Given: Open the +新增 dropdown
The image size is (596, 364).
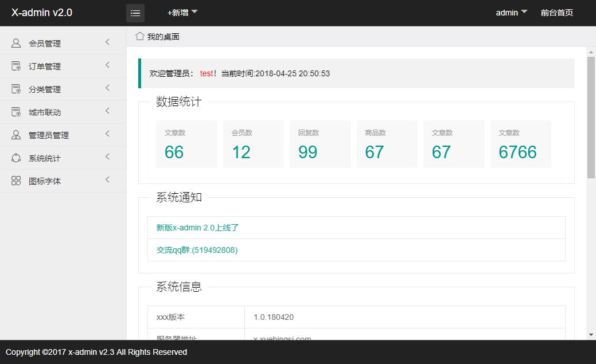Looking at the screenshot, I should 182,13.
